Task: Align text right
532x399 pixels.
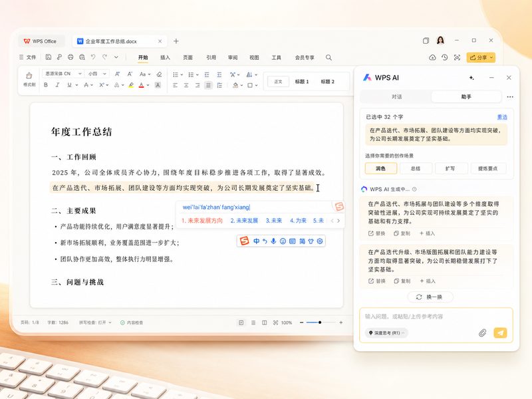Action: (x=198, y=86)
